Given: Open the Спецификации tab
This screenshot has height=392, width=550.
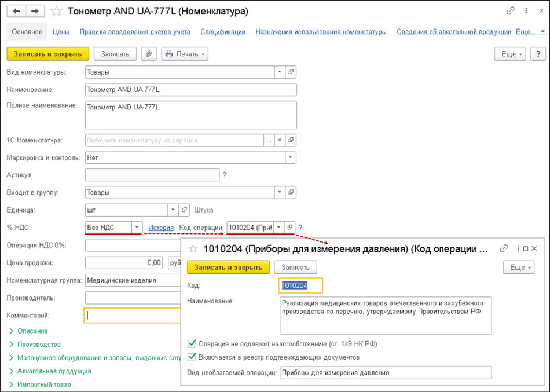Looking at the screenshot, I should coord(223,32).
